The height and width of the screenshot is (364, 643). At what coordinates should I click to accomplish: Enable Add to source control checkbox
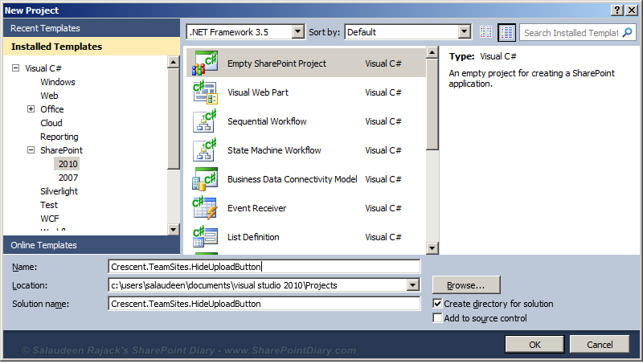coord(437,318)
